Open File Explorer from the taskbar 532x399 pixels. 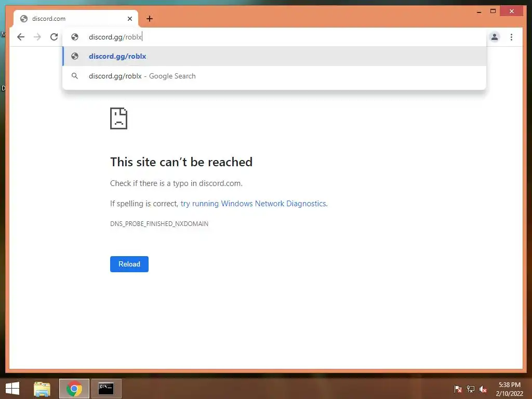click(x=42, y=389)
